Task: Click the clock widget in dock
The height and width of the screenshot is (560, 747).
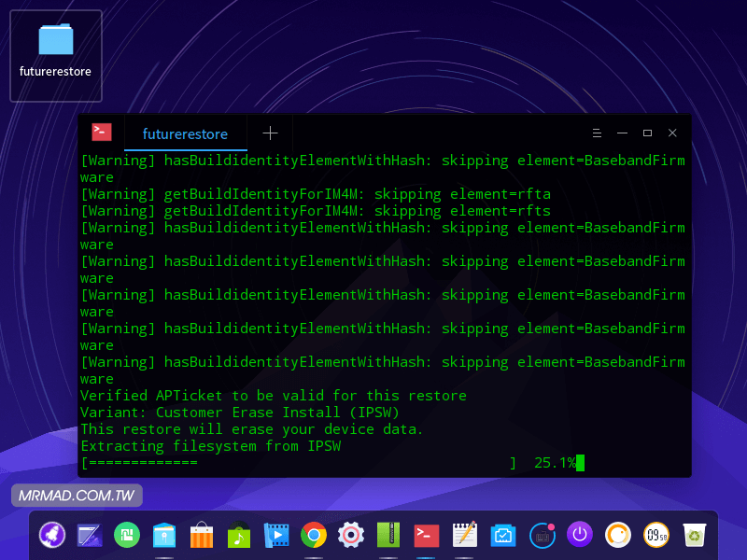Action: (655, 535)
